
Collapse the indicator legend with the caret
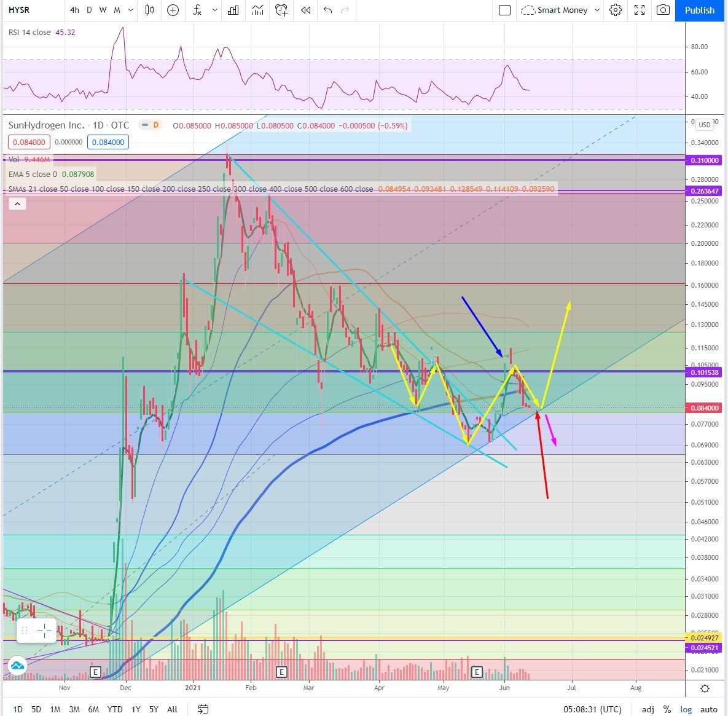tap(17, 203)
